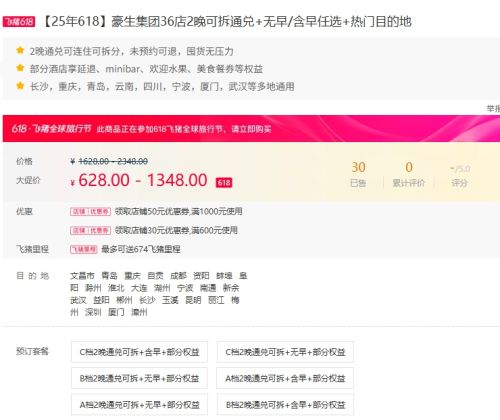
Task: Click the 举报 report link at right edge
Action: pos(493,108)
